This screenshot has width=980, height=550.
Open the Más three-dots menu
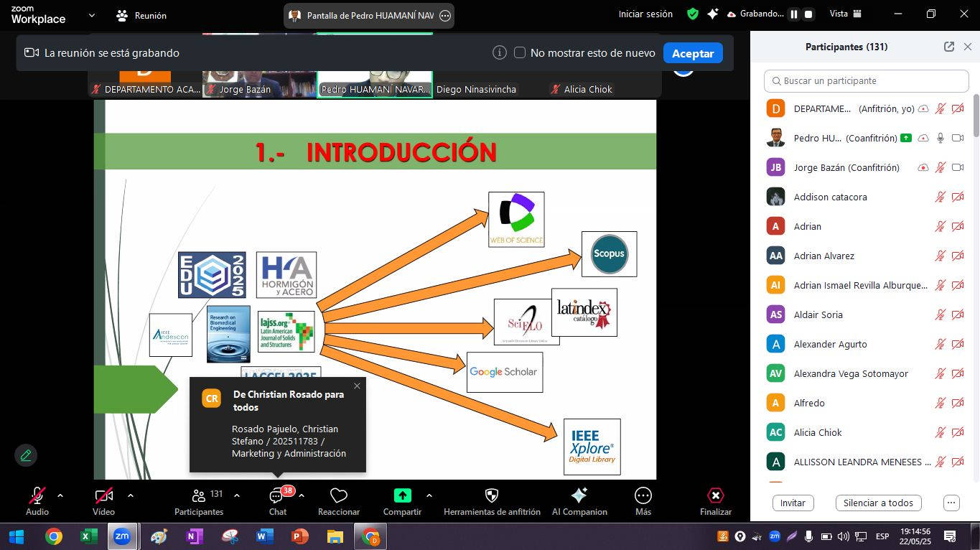(x=643, y=495)
